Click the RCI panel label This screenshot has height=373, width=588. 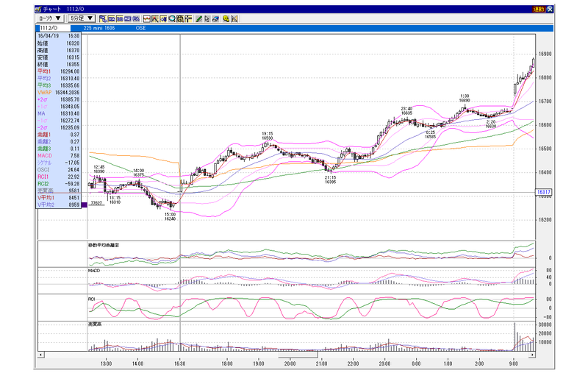click(x=91, y=299)
